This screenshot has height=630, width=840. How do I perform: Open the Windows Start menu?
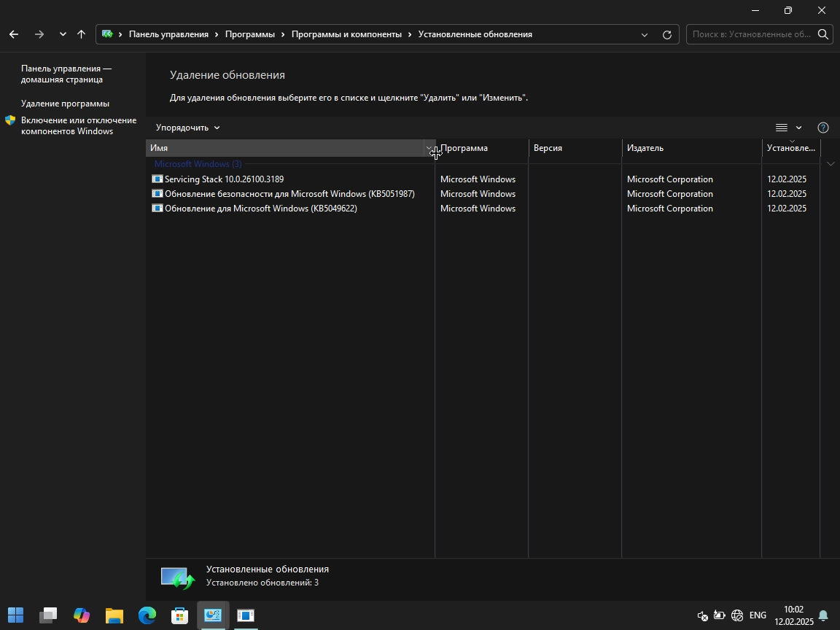pos(16,615)
